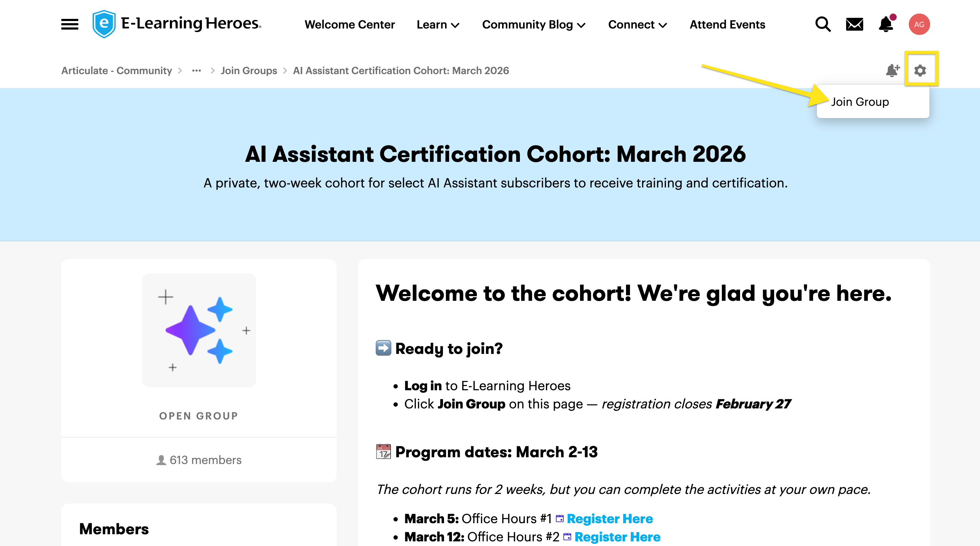The height and width of the screenshot is (546, 980).
Task: Expand the Connect dropdown menu
Action: click(x=637, y=25)
